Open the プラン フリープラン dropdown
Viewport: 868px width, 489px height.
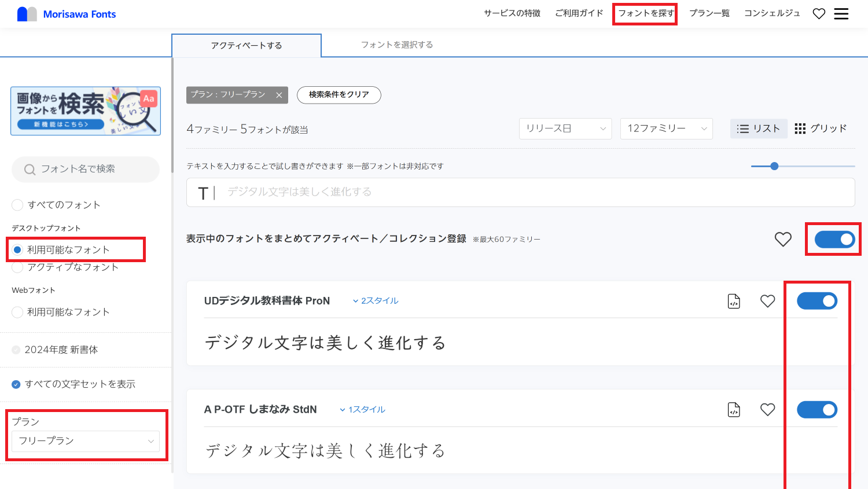[86, 441]
